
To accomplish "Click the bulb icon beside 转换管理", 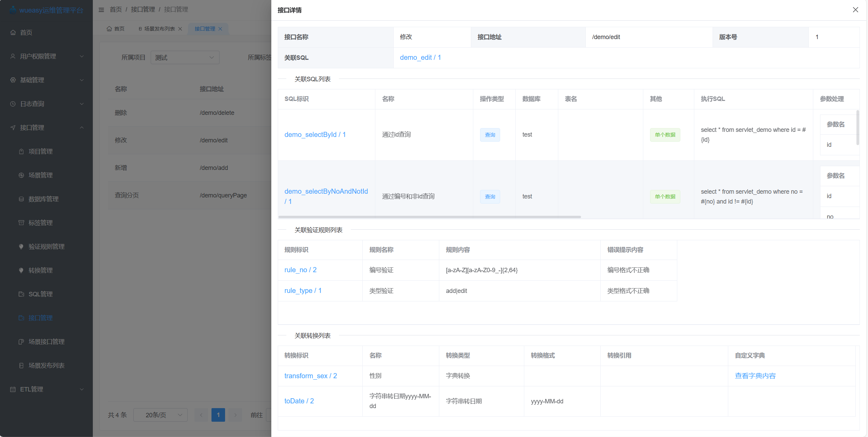I will coord(21,270).
